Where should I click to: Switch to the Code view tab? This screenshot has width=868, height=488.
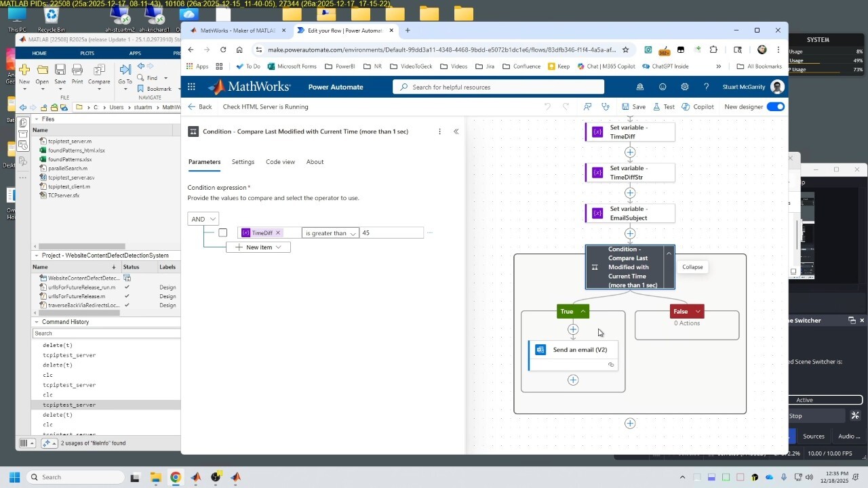point(280,162)
